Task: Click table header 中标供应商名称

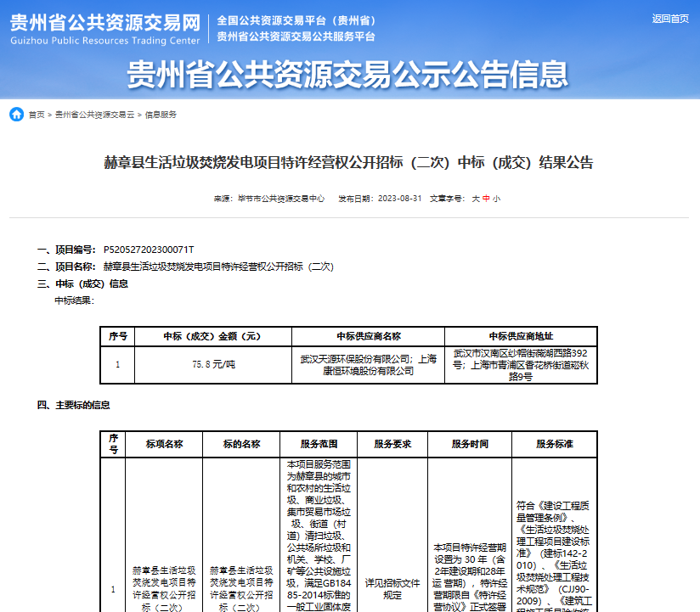Action: click(369, 336)
